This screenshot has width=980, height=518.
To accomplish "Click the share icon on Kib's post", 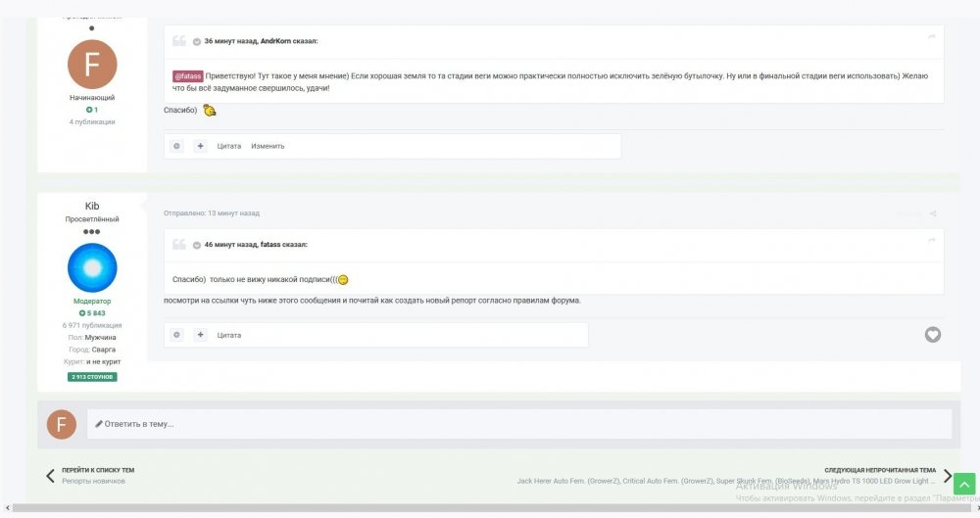I will tap(933, 213).
